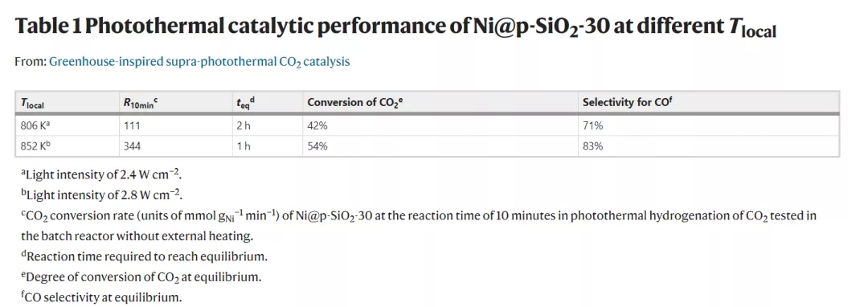Select the 54% conversion cell
Viewport: 868px width, 307px height.
(x=439, y=146)
